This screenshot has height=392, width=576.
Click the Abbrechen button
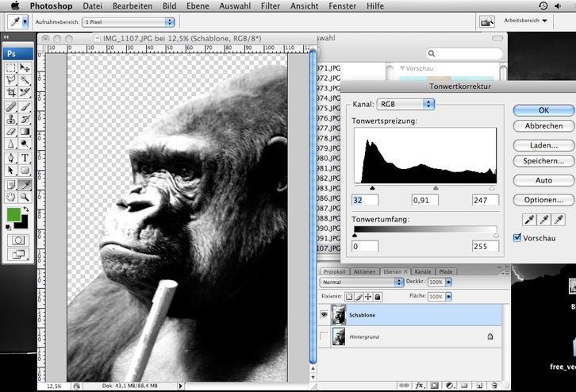[x=543, y=125]
